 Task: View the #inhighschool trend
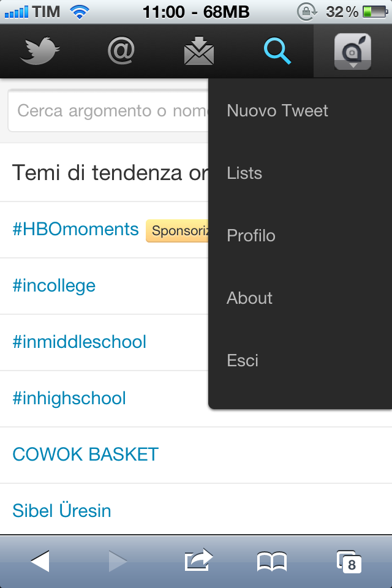point(69,399)
